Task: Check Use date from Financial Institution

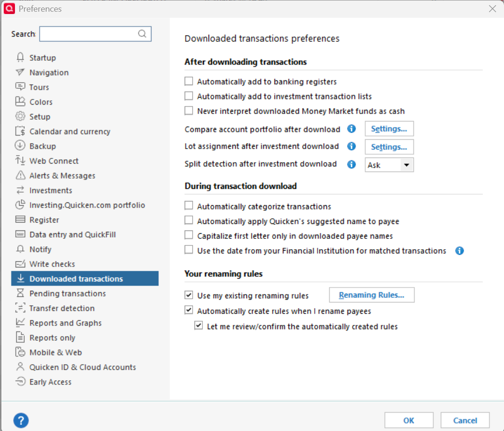Action: coord(189,250)
